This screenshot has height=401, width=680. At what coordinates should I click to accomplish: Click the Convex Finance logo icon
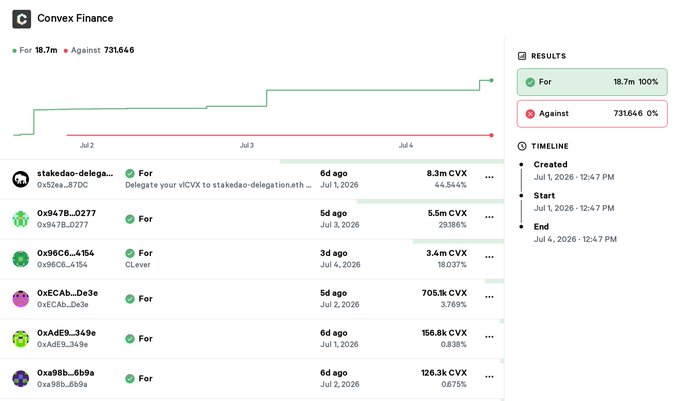tap(22, 19)
